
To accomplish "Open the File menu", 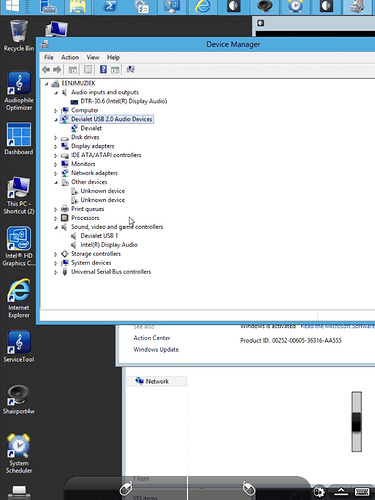I will 49,57.
